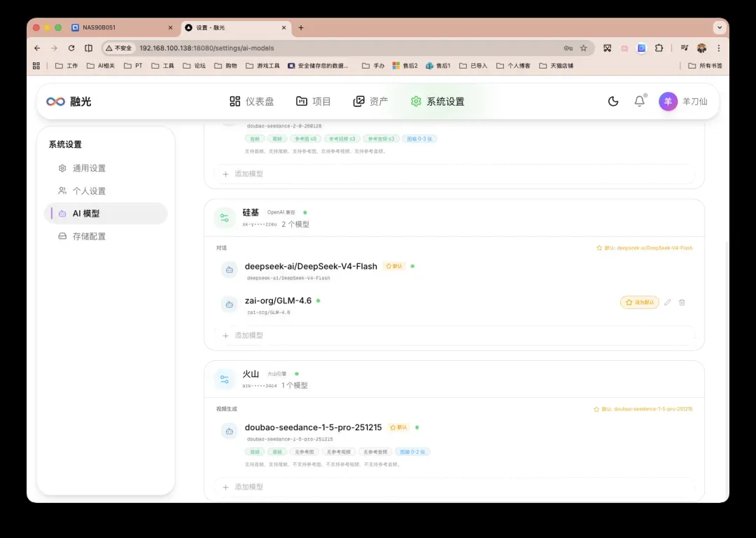Go to the 项目 projects tab
Image resolution: width=756 pixels, height=538 pixels.
(x=314, y=102)
